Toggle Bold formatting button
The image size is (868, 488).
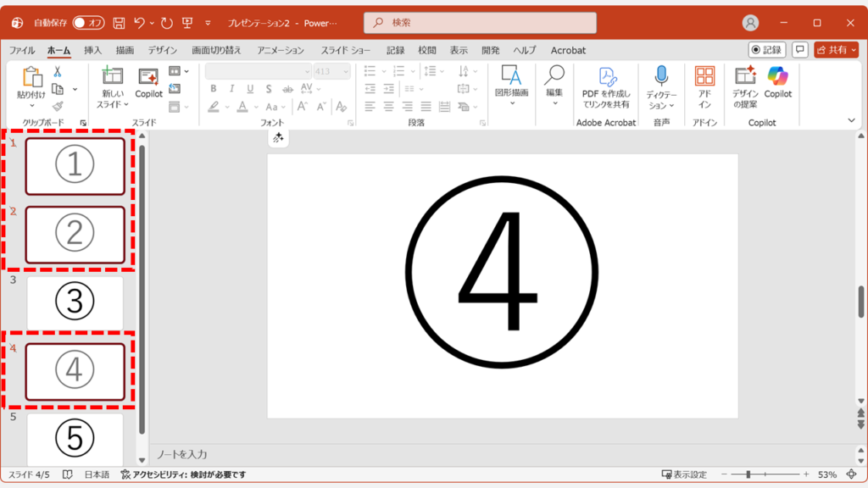click(x=213, y=89)
